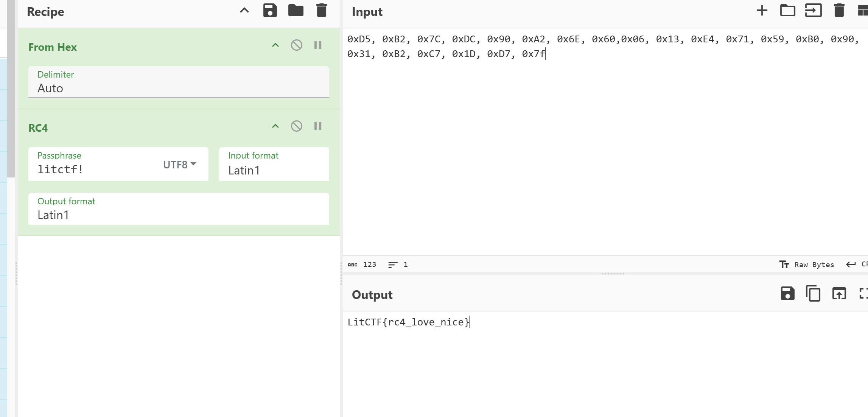Screen dimensions: 868x417
Task: Copy raw output to clipboard
Action: [813, 294]
